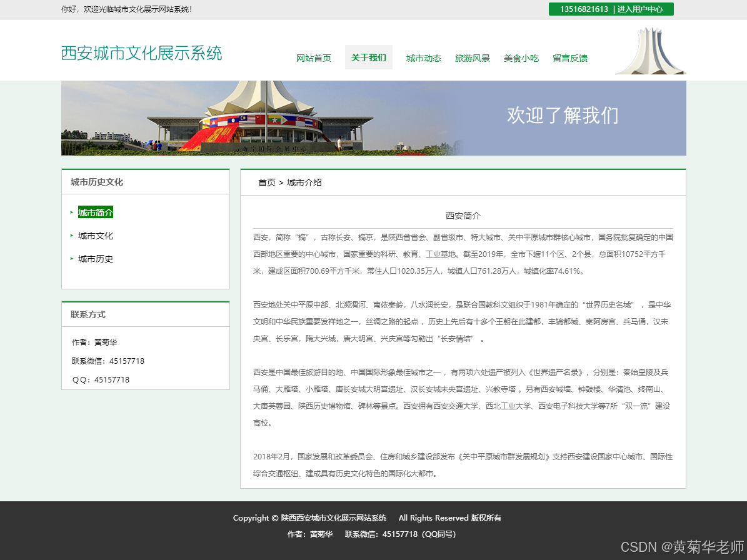747x560 pixels.
Task: Visit the 美食小吃 section
Action: coord(521,58)
